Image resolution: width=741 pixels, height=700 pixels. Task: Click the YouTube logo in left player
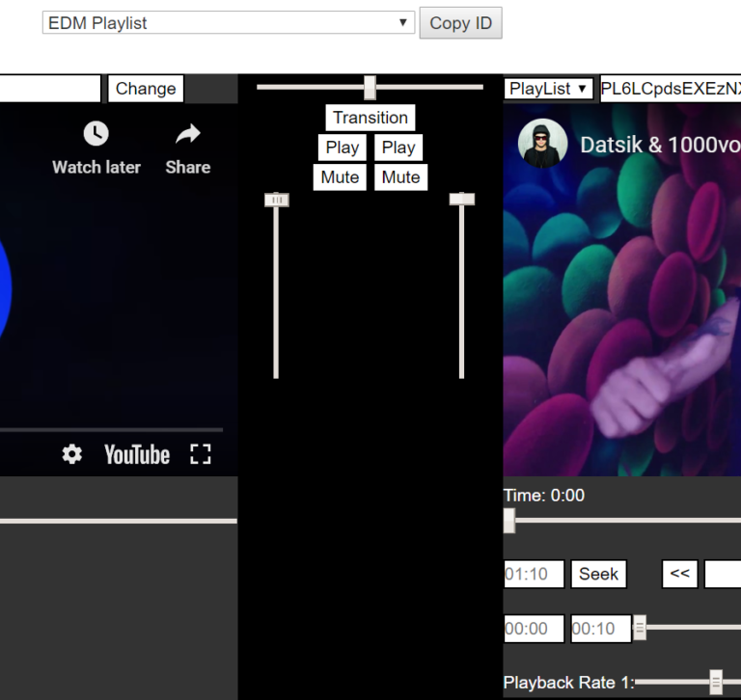coord(137,454)
